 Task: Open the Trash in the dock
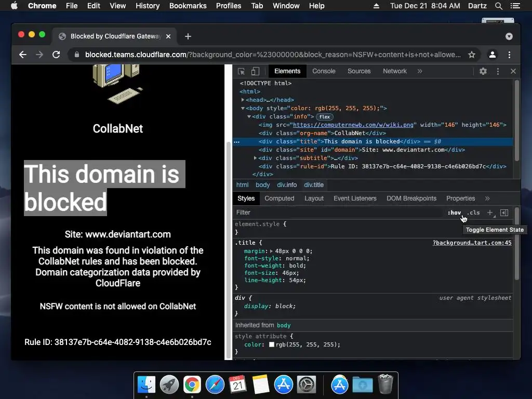385,384
